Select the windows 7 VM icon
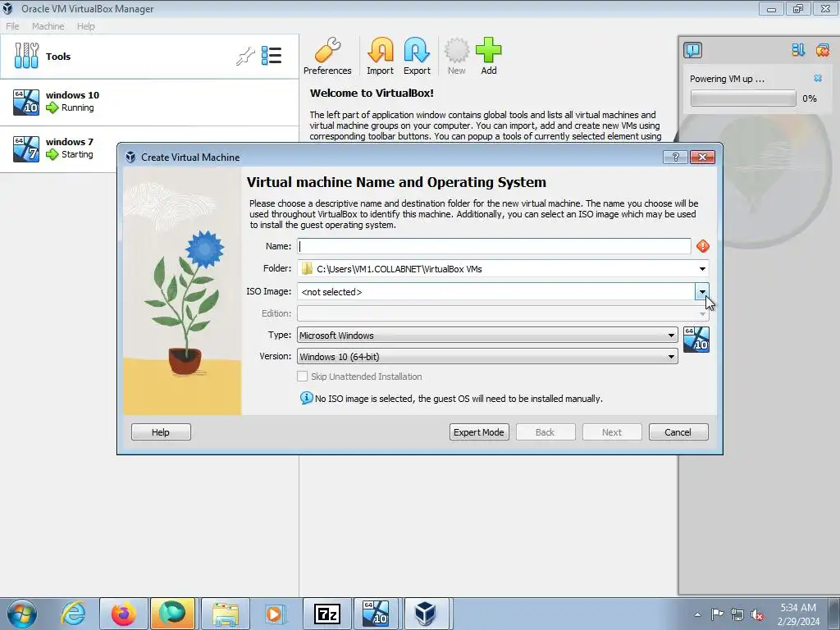840x630 pixels. [26, 148]
